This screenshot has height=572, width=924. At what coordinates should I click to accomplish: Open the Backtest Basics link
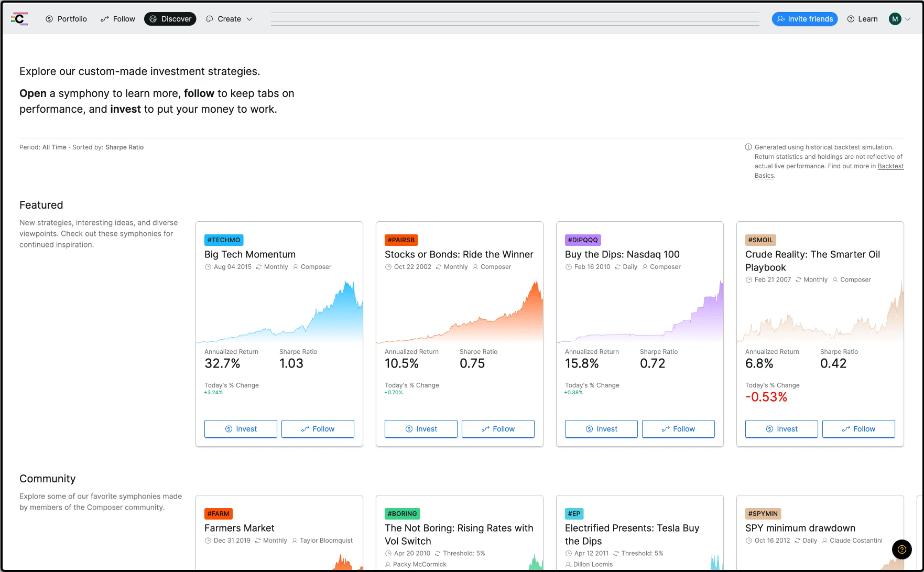[829, 171]
